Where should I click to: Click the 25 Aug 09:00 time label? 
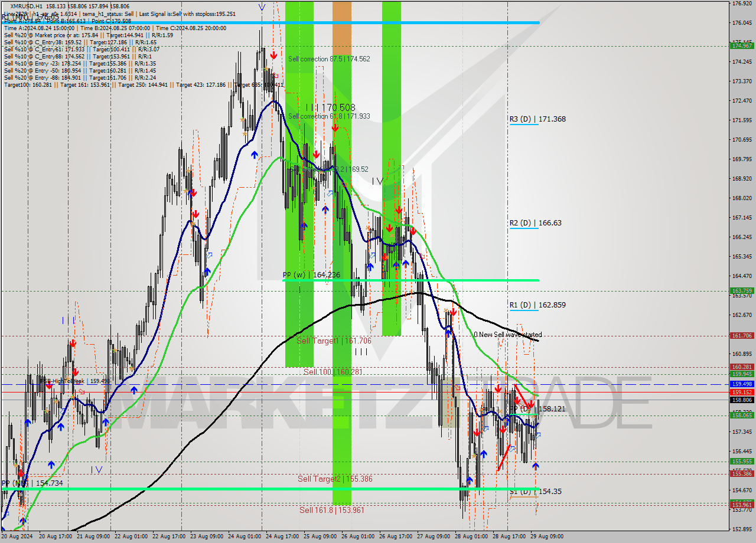(x=319, y=537)
